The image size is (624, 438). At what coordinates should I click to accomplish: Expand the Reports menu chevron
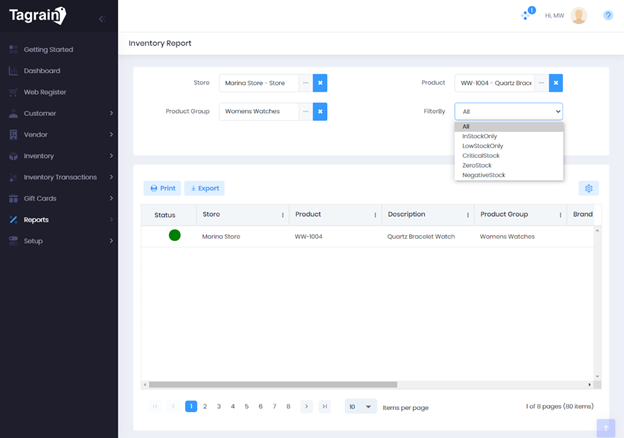(111, 220)
